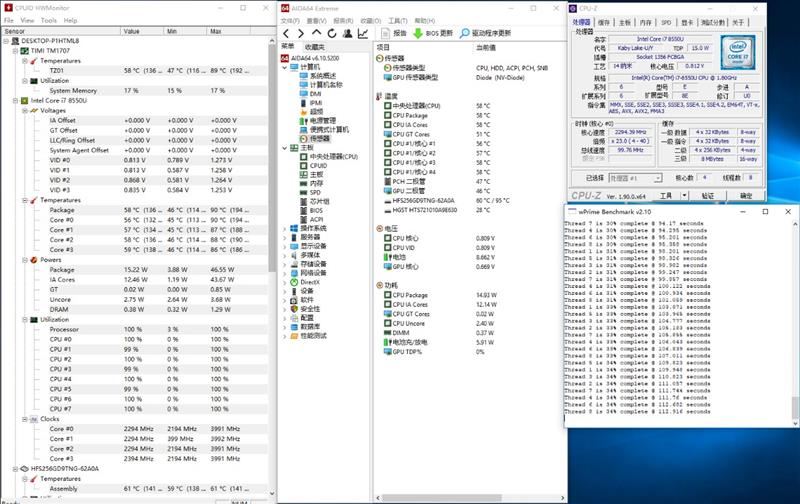Viewport: 800px width, 504px height.
Task: Expand the 多媒体 node in AIDA64
Action: click(285, 256)
